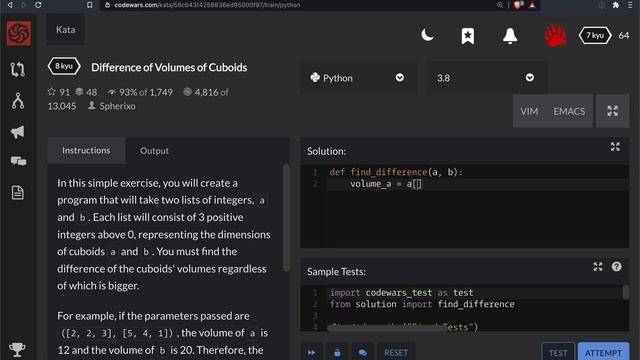
Task: Open the Kumite fork icon in sidebar
Action: 18,101
